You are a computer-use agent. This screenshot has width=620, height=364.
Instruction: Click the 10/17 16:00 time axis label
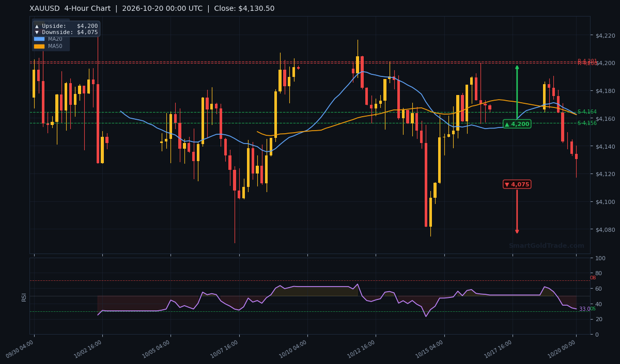point(498,349)
